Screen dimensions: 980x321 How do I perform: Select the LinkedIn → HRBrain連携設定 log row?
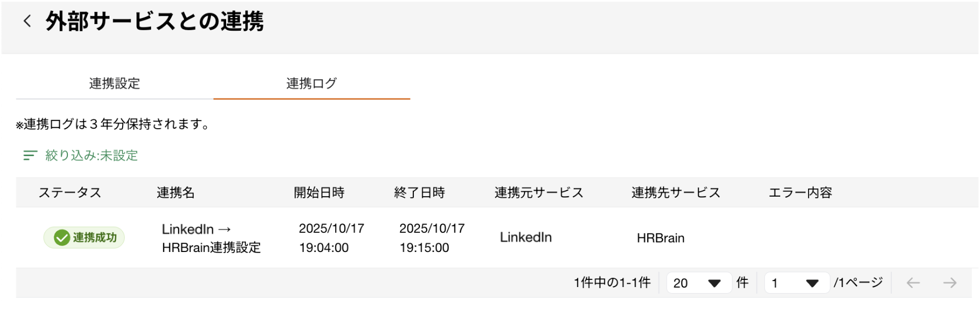point(211,238)
